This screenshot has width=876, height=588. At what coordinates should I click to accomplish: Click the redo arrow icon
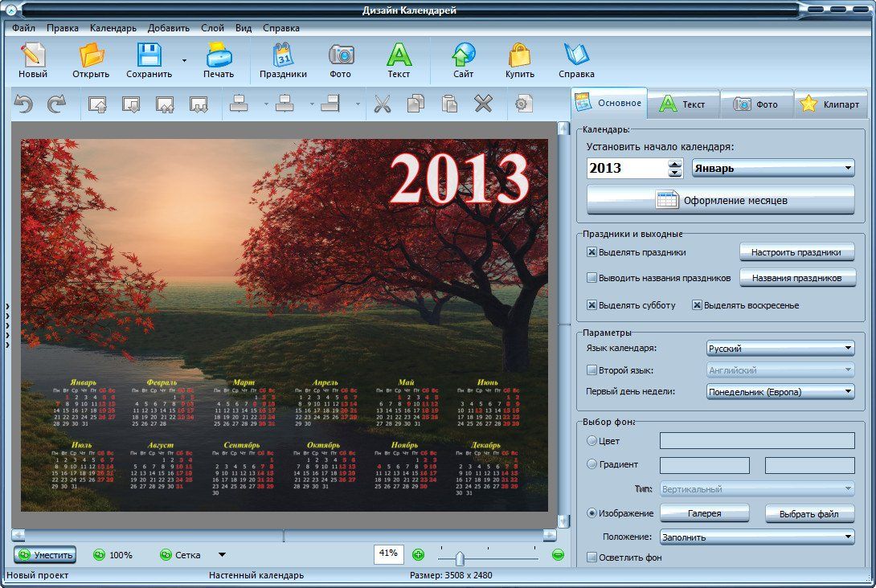(56, 104)
